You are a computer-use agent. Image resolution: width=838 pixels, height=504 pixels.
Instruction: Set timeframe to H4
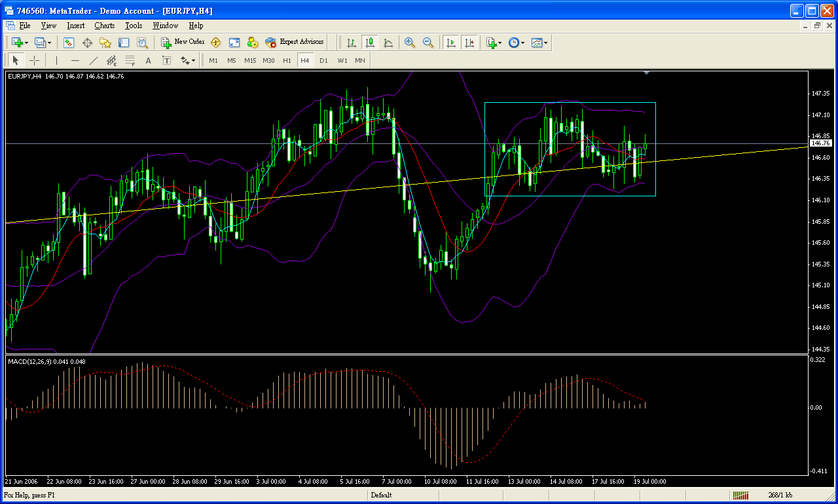(305, 60)
